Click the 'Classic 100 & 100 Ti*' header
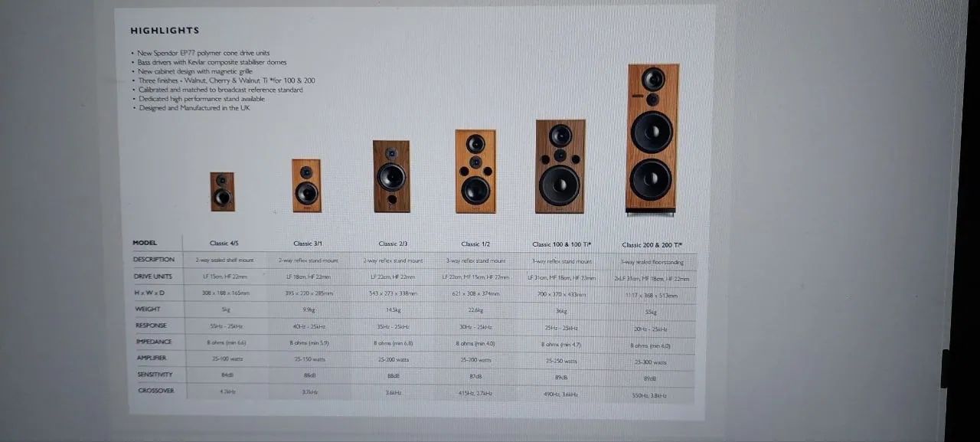The height and width of the screenshot is (442, 980). click(x=560, y=244)
